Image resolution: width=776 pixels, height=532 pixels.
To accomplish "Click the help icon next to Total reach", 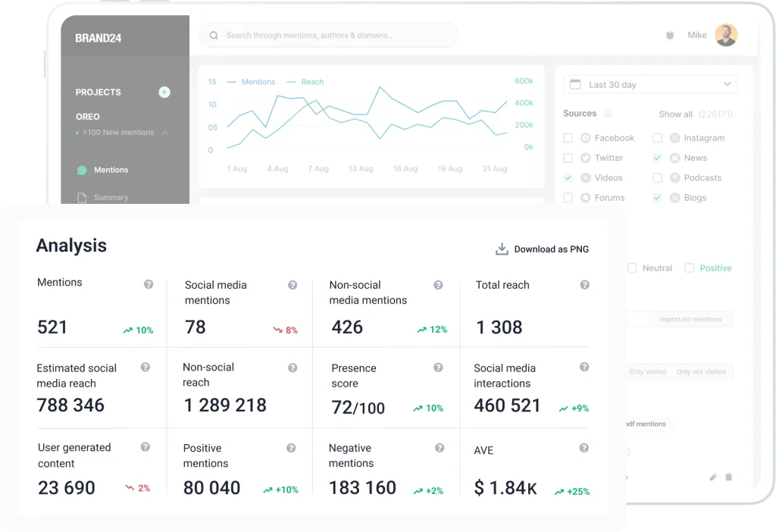I will (584, 285).
